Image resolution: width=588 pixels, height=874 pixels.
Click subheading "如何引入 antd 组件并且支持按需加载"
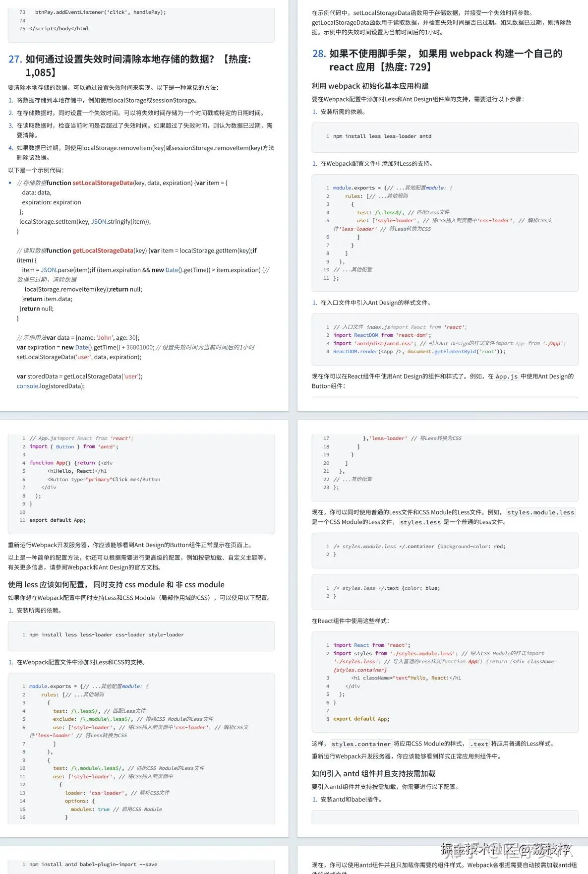click(x=374, y=773)
